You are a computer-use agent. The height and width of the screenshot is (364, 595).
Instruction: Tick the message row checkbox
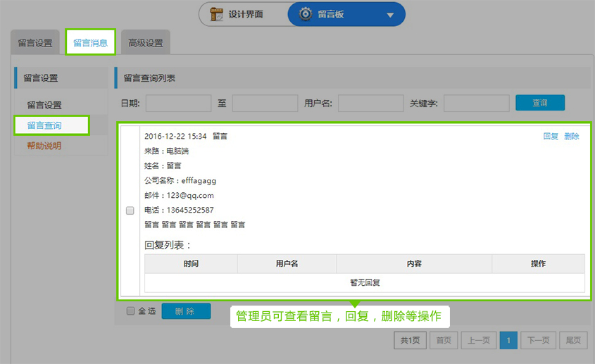[130, 211]
